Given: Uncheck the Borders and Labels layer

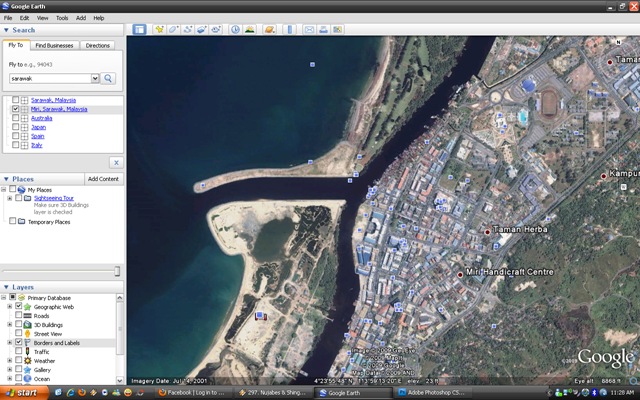Looking at the screenshot, I should pyautogui.click(x=18, y=342).
